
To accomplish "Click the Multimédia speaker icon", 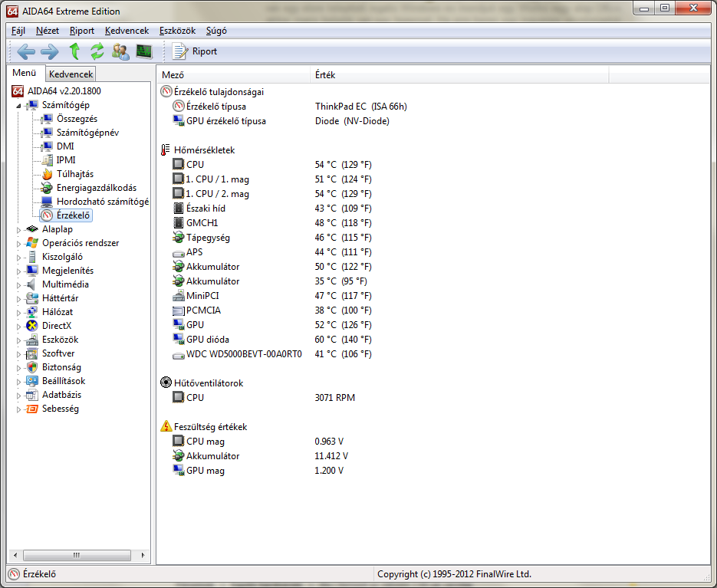I will tap(31, 284).
